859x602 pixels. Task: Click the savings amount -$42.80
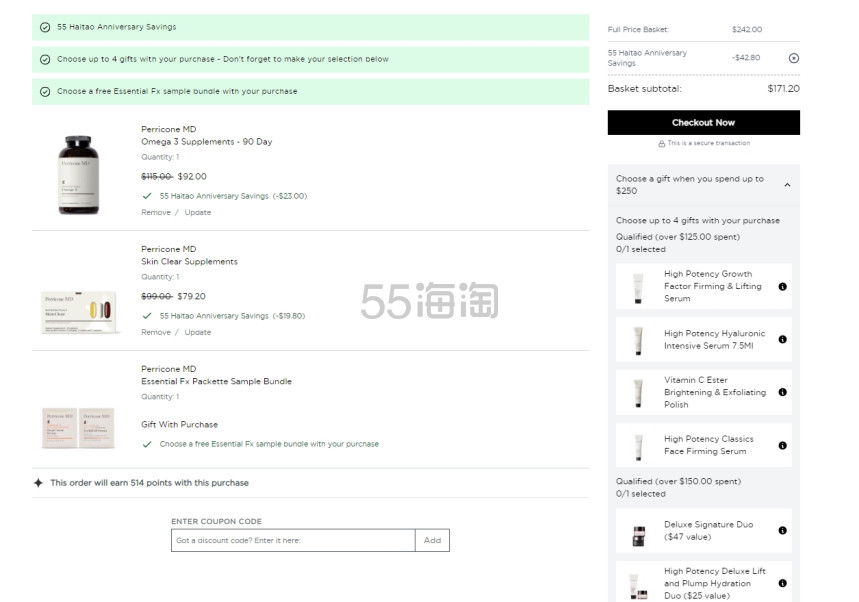coord(746,58)
